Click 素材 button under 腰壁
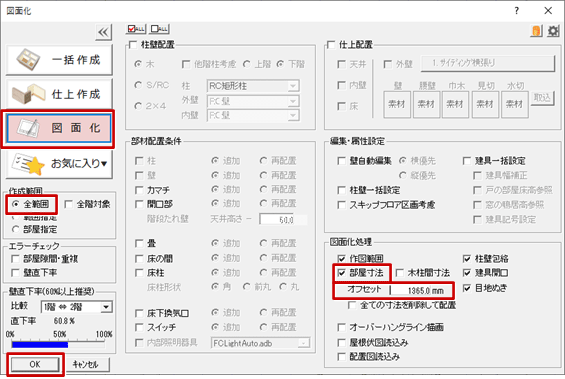The image size is (565, 379). tap(426, 104)
